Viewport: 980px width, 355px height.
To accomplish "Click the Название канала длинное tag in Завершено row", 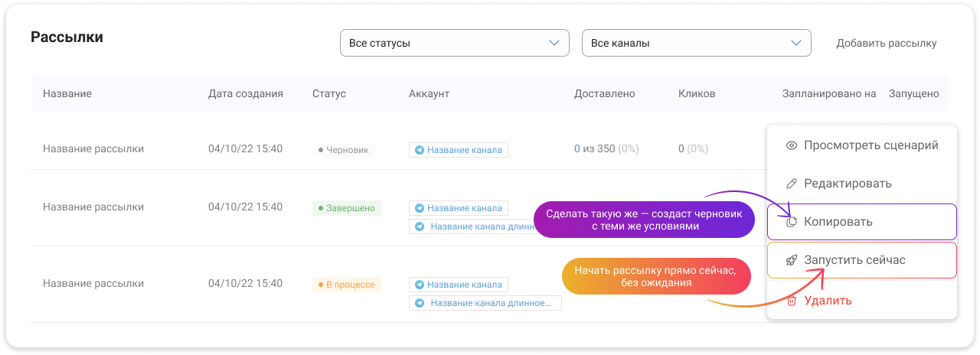I will pyautogui.click(x=485, y=226).
